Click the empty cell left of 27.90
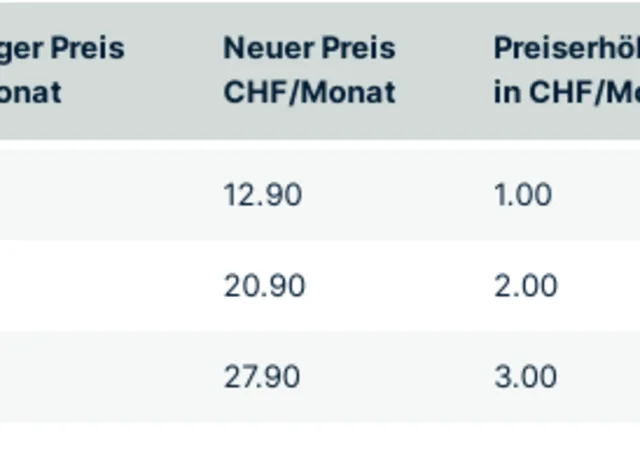 [100, 377]
